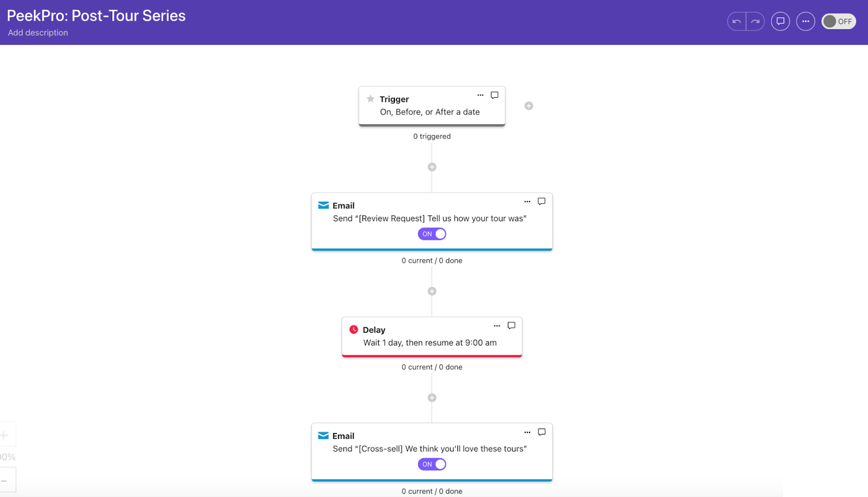Open the Delay step options menu

(497, 326)
